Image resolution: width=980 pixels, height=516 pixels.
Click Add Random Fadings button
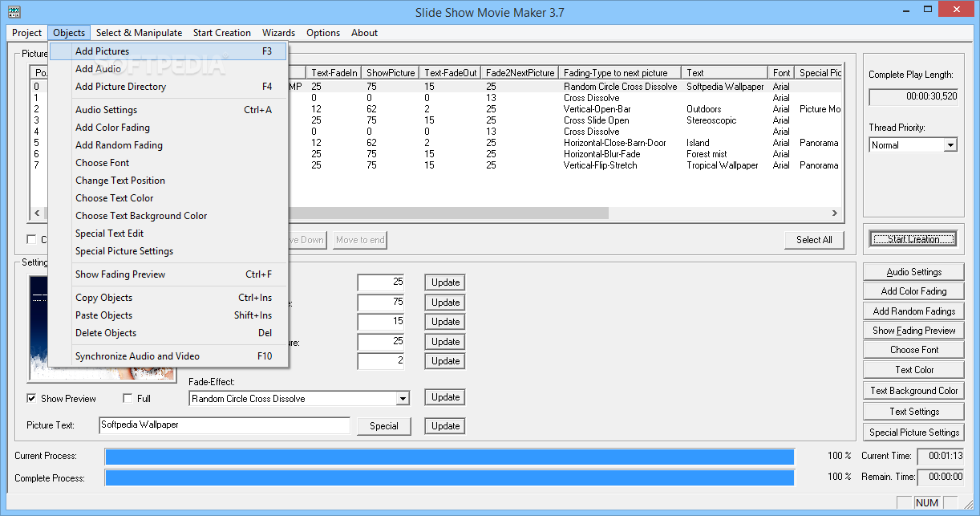[914, 311]
